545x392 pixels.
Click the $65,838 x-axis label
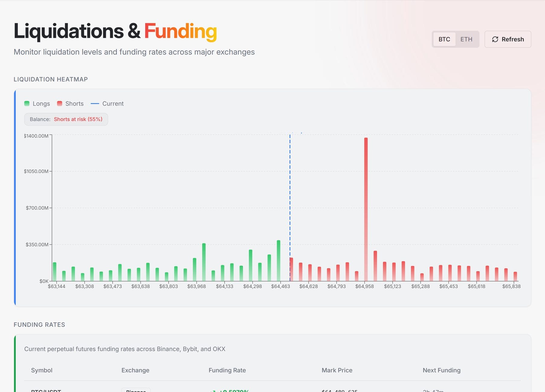point(511,286)
